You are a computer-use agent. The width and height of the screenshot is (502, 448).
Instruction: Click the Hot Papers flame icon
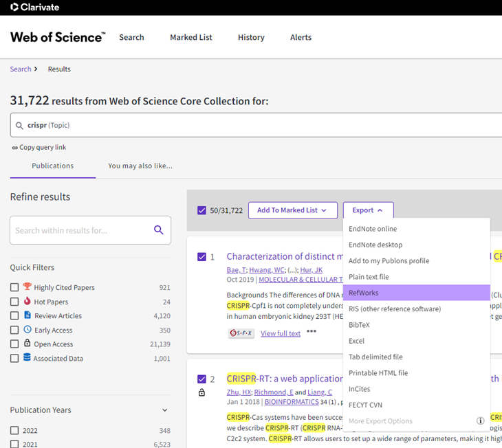point(28,301)
